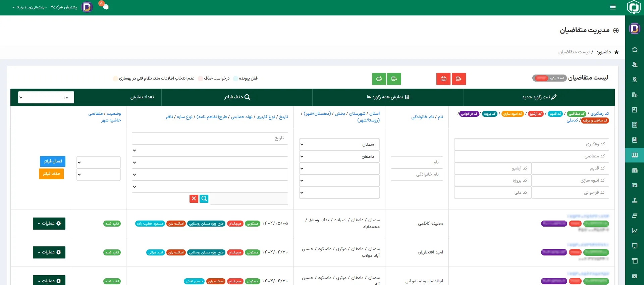Click the نمایش همه رکورد ها tab
Screen dimensions: 644x285
click(388, 97)
